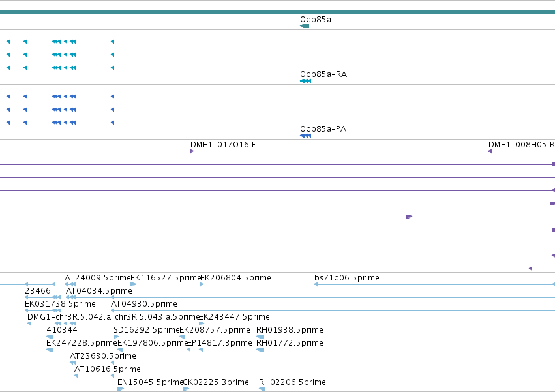Click the 410344 feature label
The height and width of the screenshot is (392, 555).
(62, 331)
